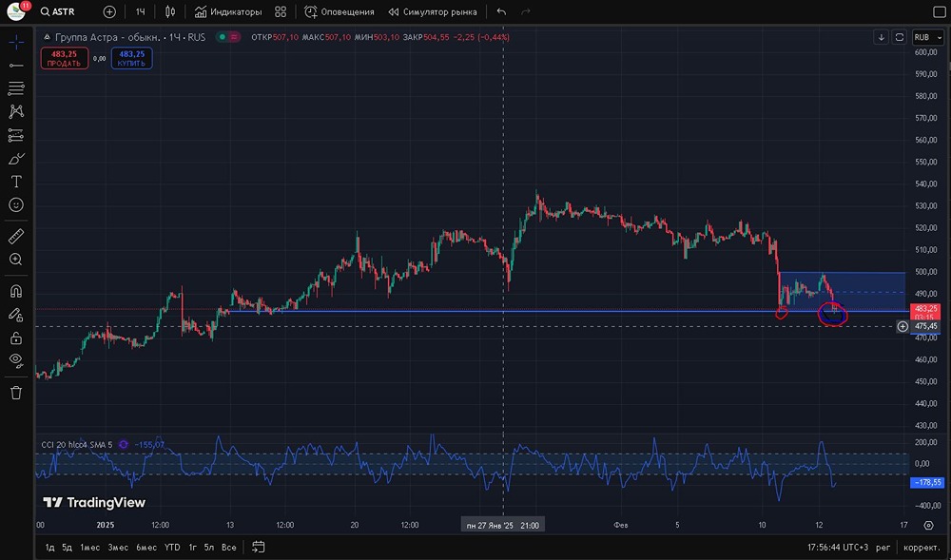The image size is (951, 560).
Task: Select the Text drawing tool
Action: coord(16,182)
